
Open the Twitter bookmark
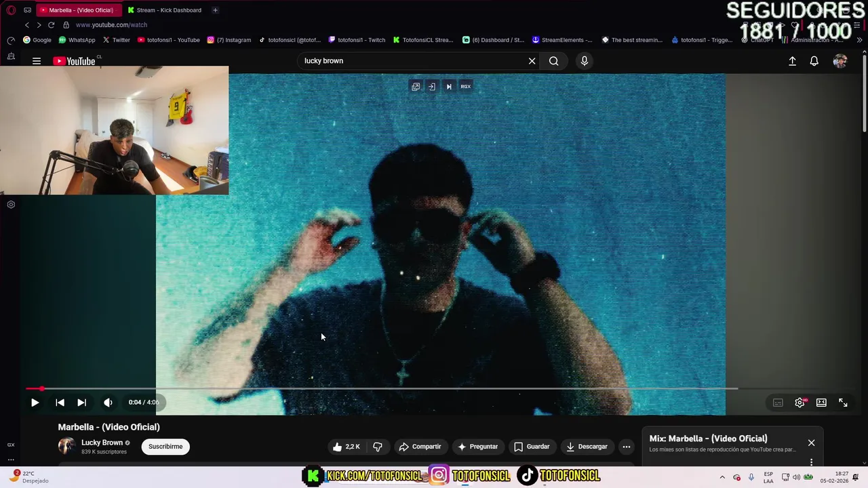(x=116, y=40)
